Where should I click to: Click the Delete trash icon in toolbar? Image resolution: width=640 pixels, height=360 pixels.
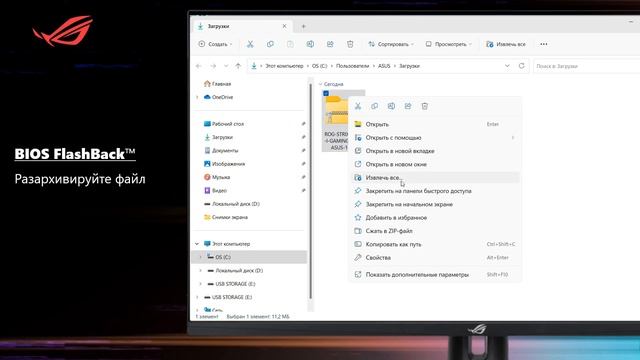pyautogui.click(x=350, y=44)
